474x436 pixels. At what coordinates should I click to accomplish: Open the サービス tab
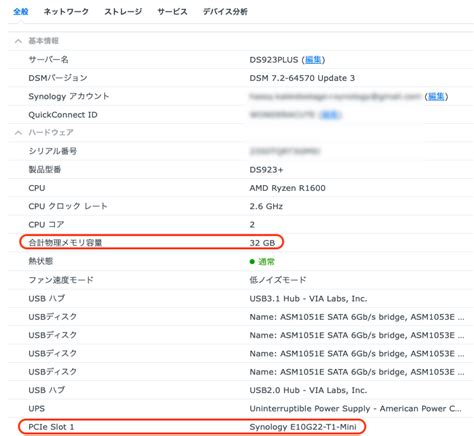point(172,12)
